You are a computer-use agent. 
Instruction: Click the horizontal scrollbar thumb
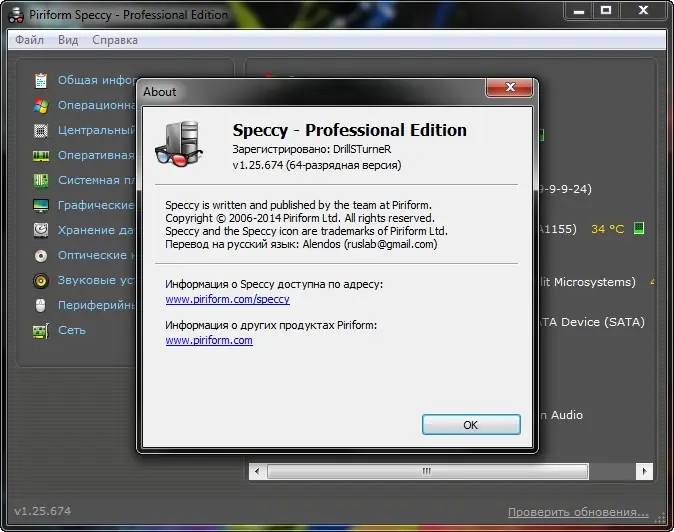pos(427,471)
